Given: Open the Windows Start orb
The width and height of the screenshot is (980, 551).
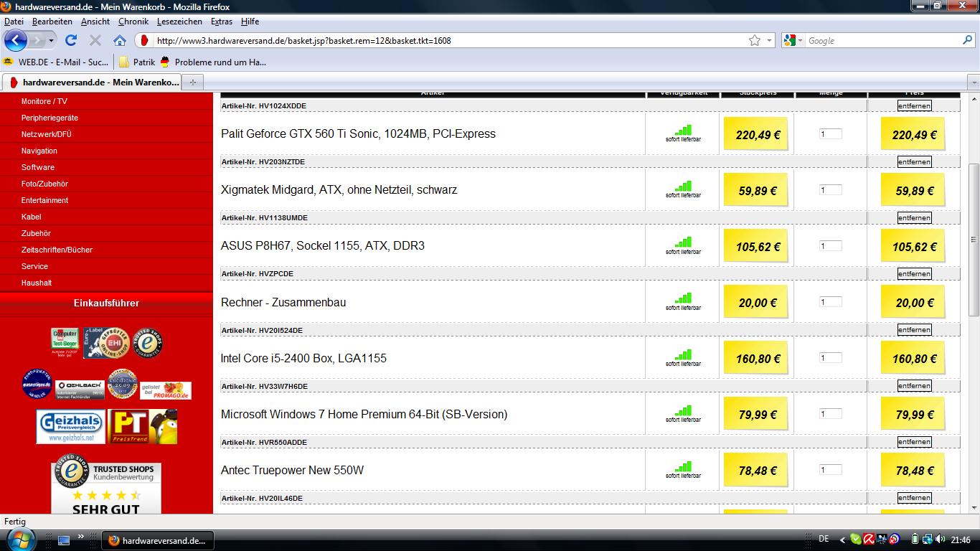Looking at the screenshot, I should point(20,540).
